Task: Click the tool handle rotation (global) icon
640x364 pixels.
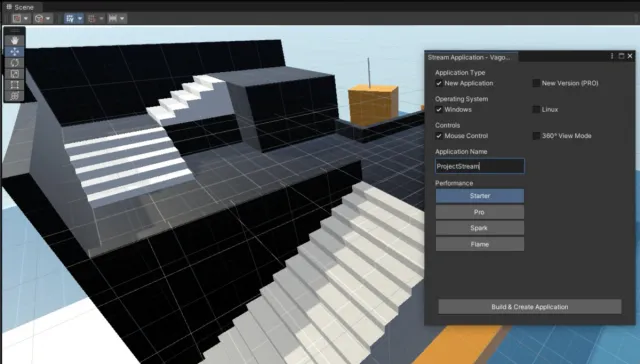Action: pyautogui.click(x=39, y=18)
